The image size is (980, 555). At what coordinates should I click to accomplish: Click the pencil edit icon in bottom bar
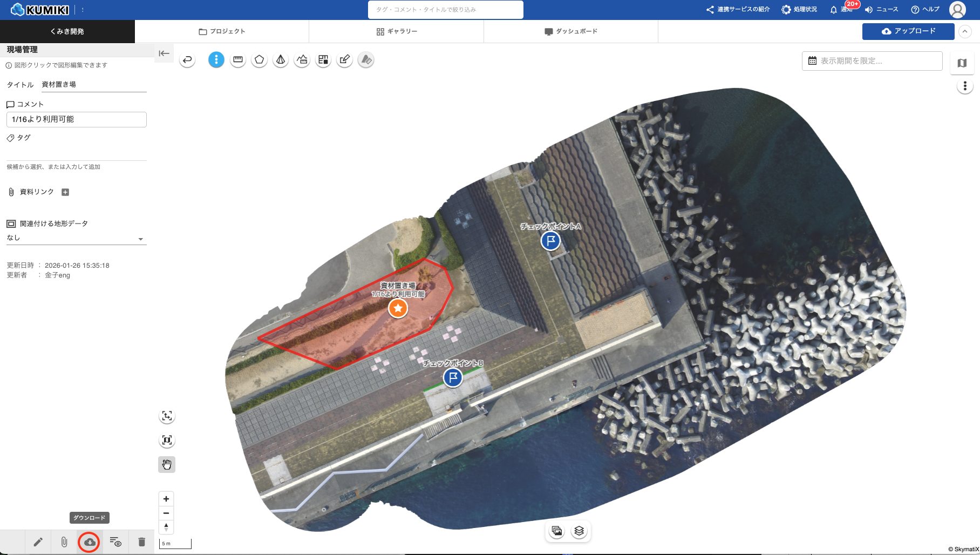pos(38,542)
